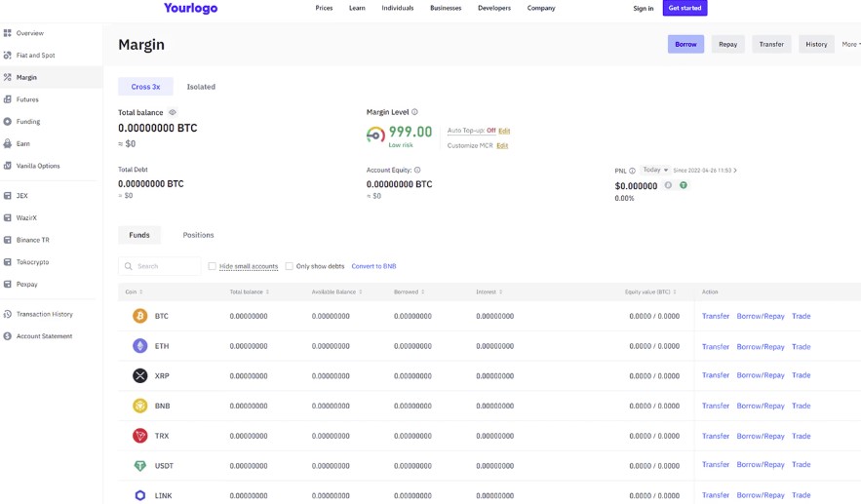Click the green circle icon beside PNL amount
The image size is (861, 504).
click(684, 185)
